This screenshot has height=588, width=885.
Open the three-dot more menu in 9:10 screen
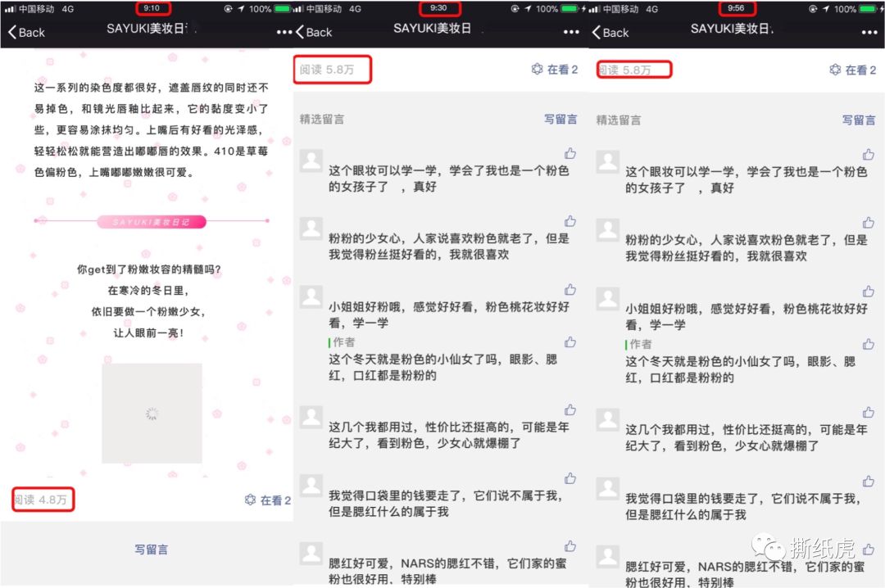(284, 32)
